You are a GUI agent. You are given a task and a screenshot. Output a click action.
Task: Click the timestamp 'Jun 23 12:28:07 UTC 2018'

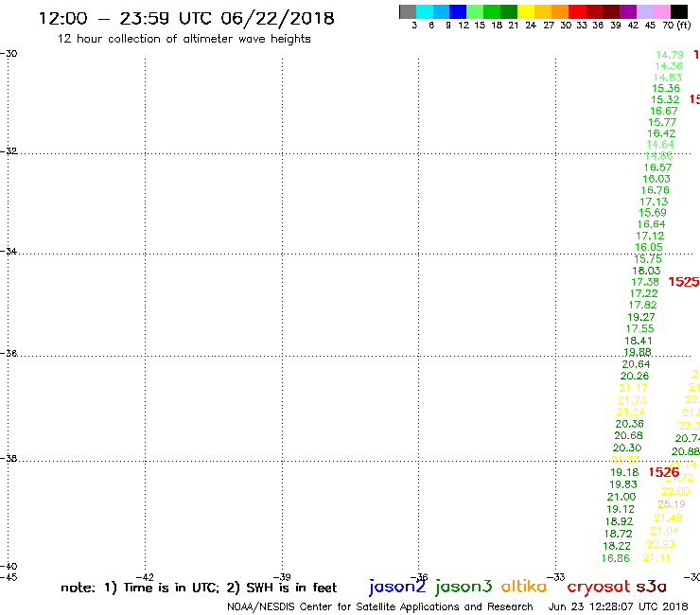pyautogui.click(x=619, y=606)
